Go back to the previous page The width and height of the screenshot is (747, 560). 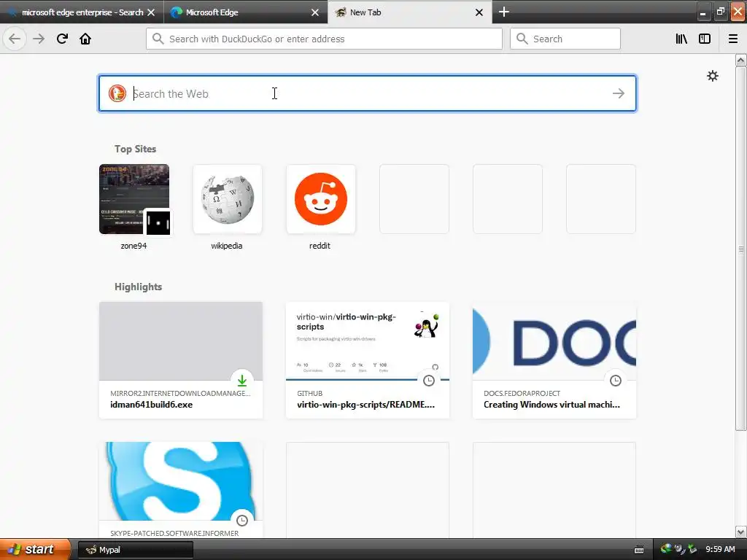click(15, 39)
